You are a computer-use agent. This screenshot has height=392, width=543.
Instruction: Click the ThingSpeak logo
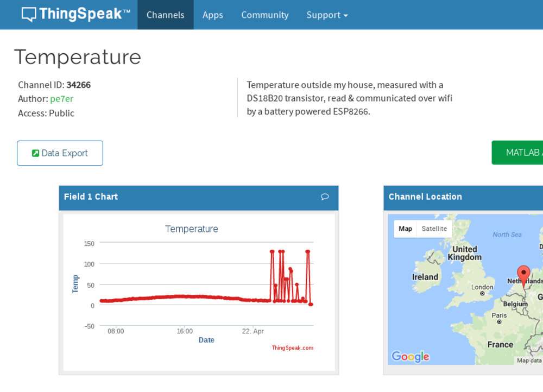point(75,15)
